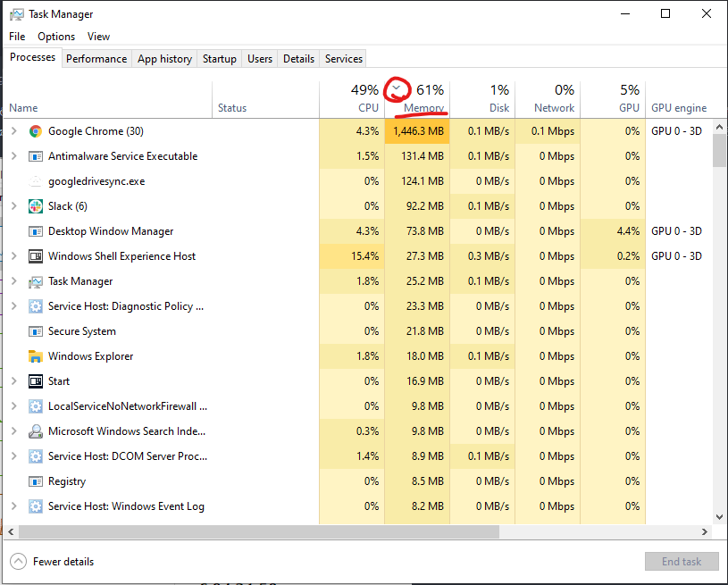
Task: Click the Fewer details circle arrow icon
Action: click(18, 561)
